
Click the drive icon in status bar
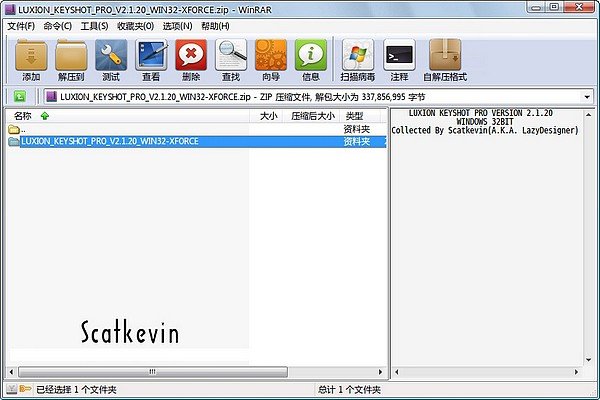(12, 389)
